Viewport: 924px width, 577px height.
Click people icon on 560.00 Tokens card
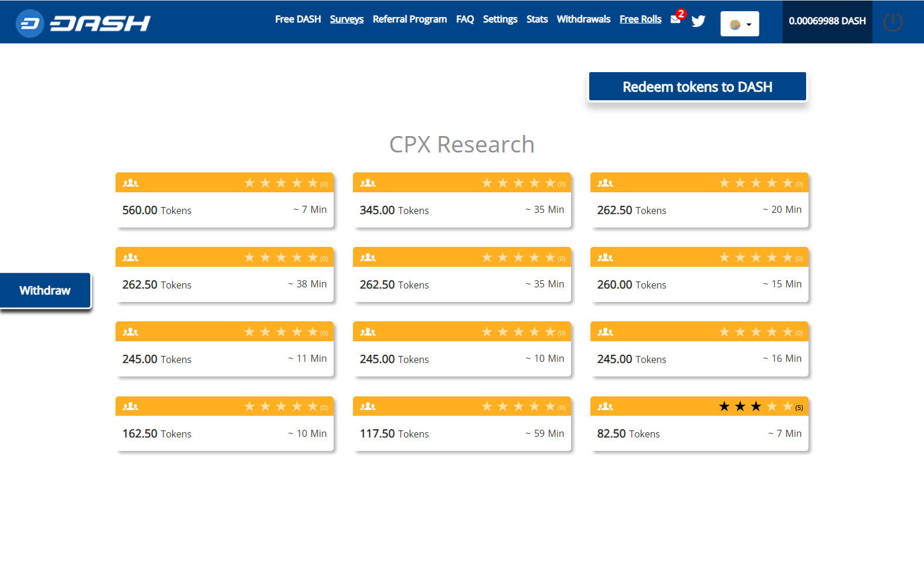[x=130, y=183]
